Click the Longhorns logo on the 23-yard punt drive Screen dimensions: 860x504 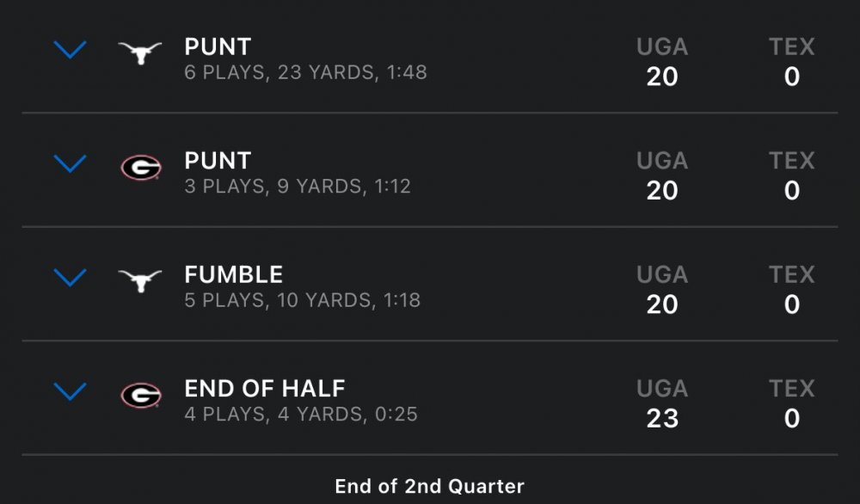pos(140,54)
